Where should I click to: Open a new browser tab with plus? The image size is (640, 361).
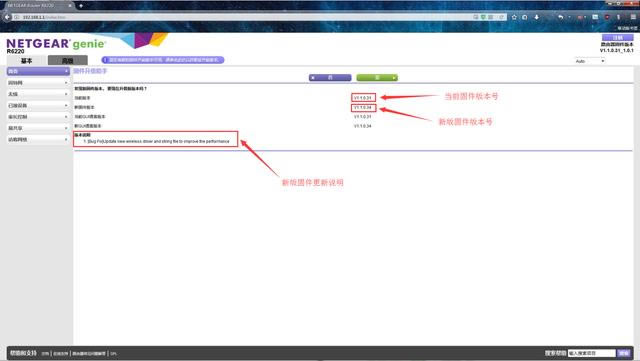click(81, 6)
